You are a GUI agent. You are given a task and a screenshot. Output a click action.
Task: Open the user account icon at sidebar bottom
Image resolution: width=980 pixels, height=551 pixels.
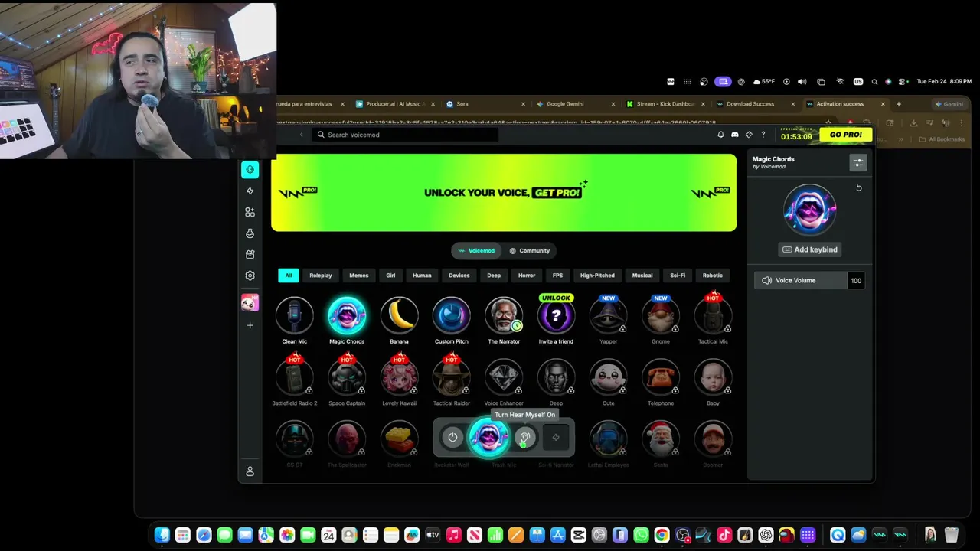[250, 471]
